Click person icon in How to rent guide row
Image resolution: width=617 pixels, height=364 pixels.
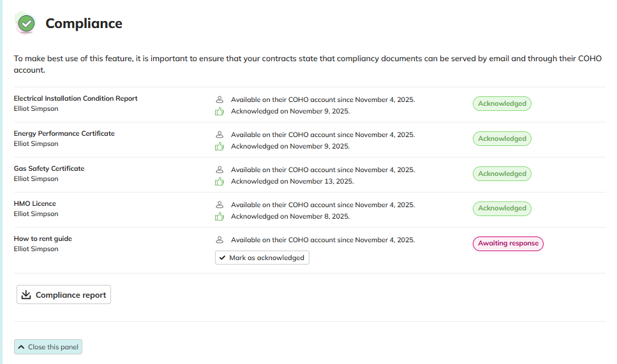pyautogui.click(x=220, y=240)
